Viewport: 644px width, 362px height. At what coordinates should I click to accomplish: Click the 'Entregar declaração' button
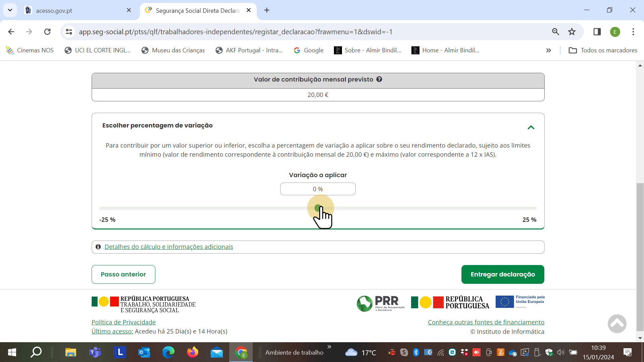502,274
